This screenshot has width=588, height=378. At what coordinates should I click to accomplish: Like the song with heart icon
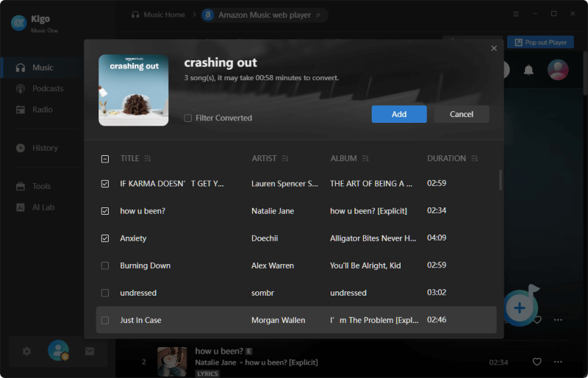pyautogui.click(x=537, y=362)
